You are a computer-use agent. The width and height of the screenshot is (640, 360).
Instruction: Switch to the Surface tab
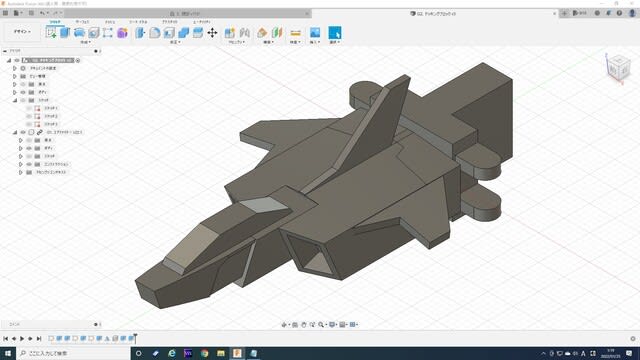82,22
